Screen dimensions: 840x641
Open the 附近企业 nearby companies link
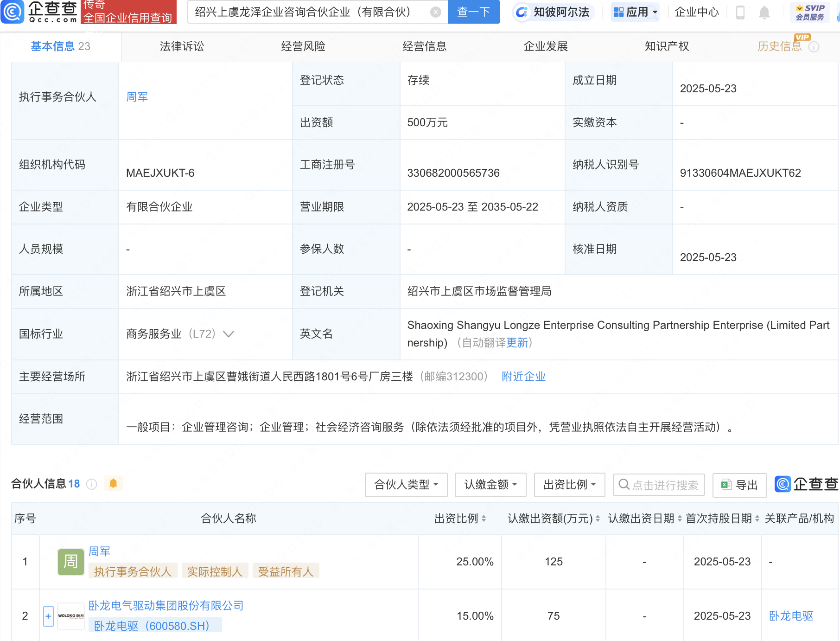(x=523, y=377)
